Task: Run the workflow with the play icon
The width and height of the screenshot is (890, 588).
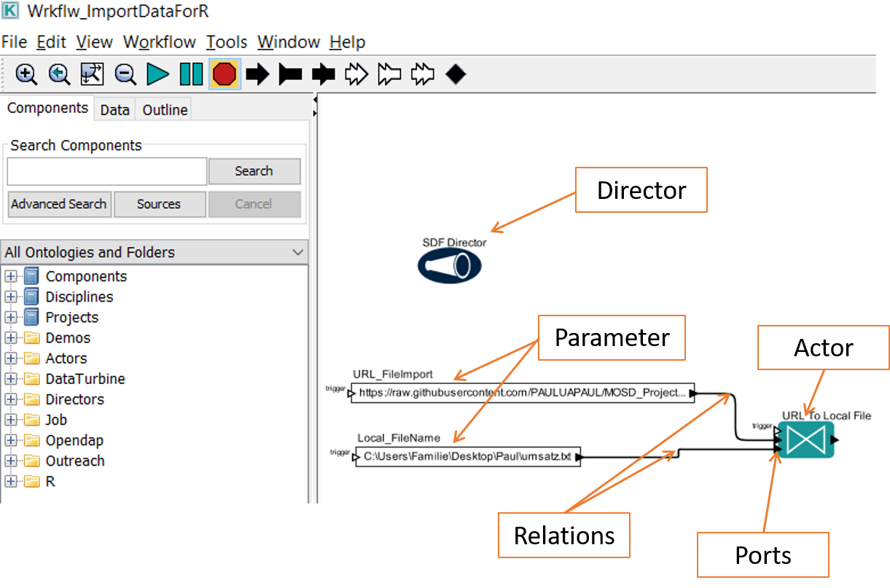Action: [158, 74]
